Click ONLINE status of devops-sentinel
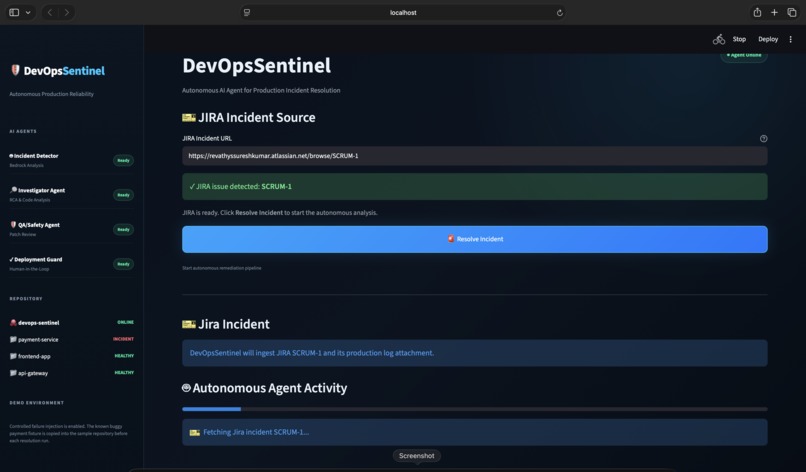This screenshot has height=472, width=806. 125,322
